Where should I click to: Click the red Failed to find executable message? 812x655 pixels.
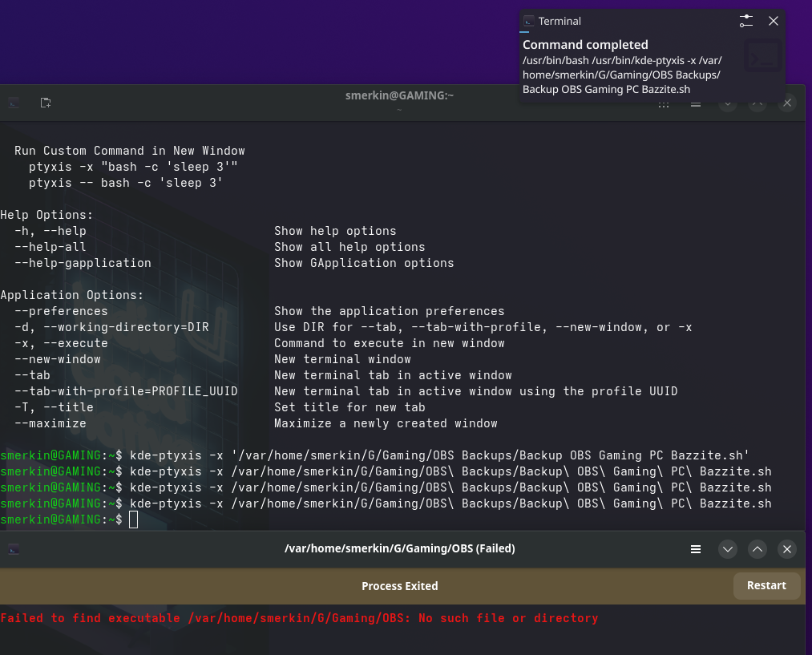pyautogui.click(x=299, y=618)
